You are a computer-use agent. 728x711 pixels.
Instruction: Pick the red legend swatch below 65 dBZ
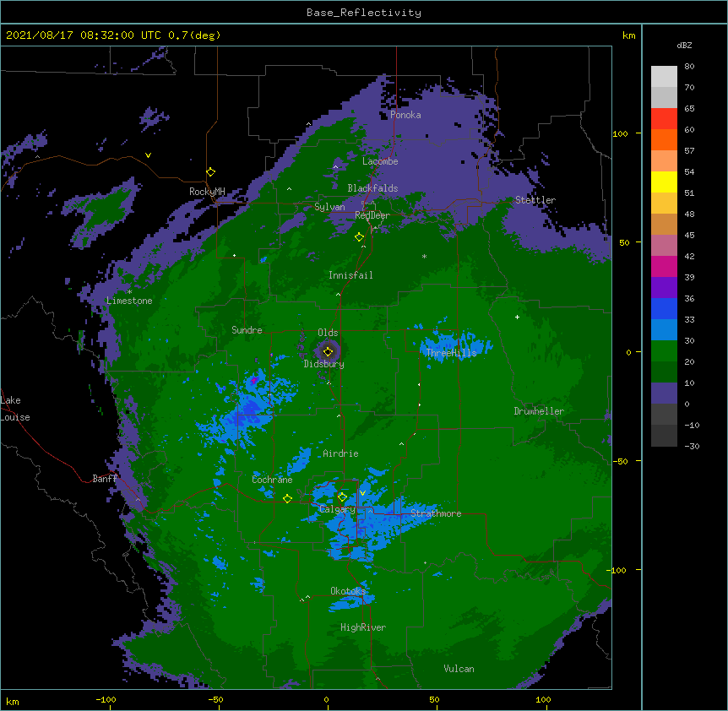[x=664, y=118]
